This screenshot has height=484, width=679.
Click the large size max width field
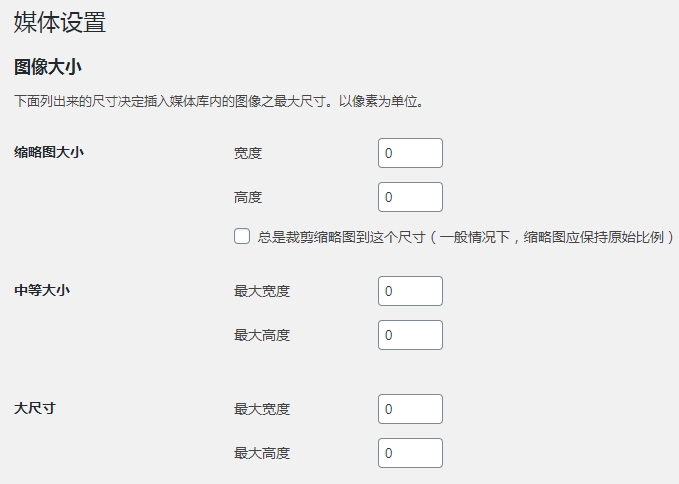pos(410,409)
